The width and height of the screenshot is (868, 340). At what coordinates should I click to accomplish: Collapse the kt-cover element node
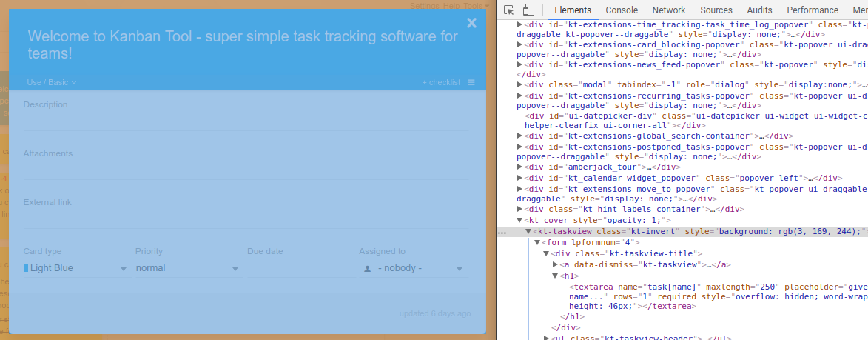(x=519, y=221)
